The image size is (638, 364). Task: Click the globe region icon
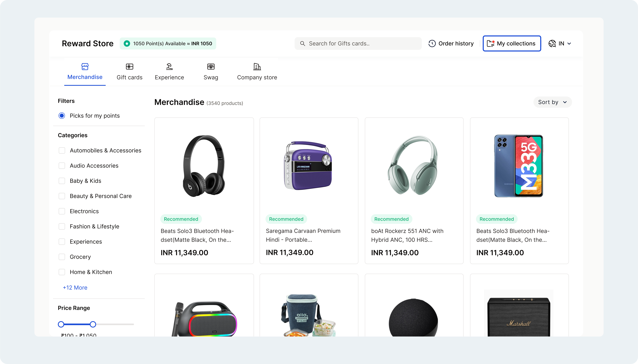tap(552, 43)
